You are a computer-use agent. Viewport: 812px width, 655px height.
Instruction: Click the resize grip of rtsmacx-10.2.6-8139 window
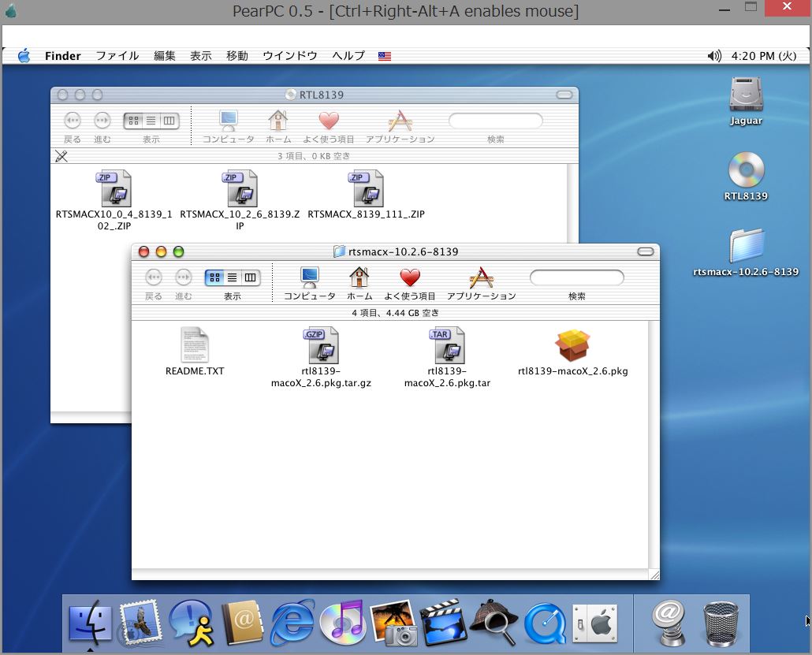point(654,575)
